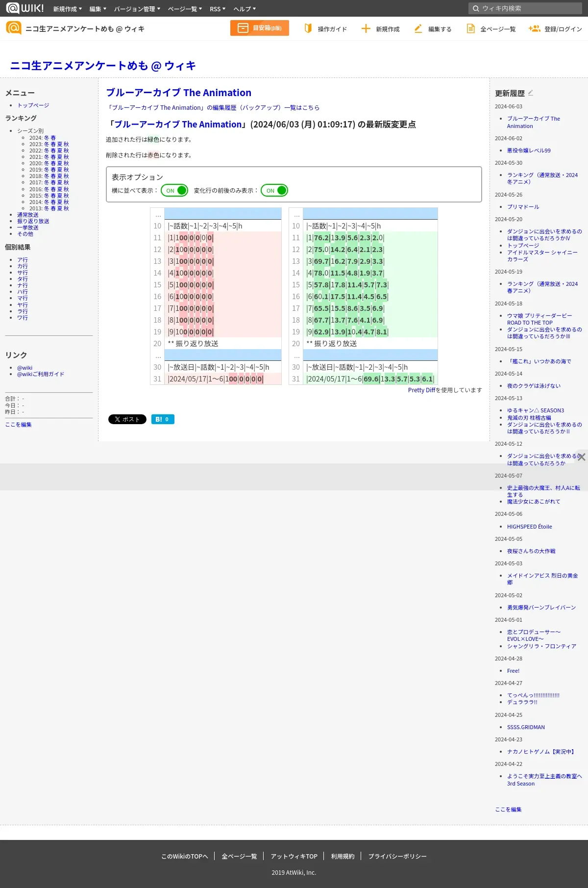This screenshot has height=888, width=588.
Task: Open ワ行 individual results
Action: (23, 318)
